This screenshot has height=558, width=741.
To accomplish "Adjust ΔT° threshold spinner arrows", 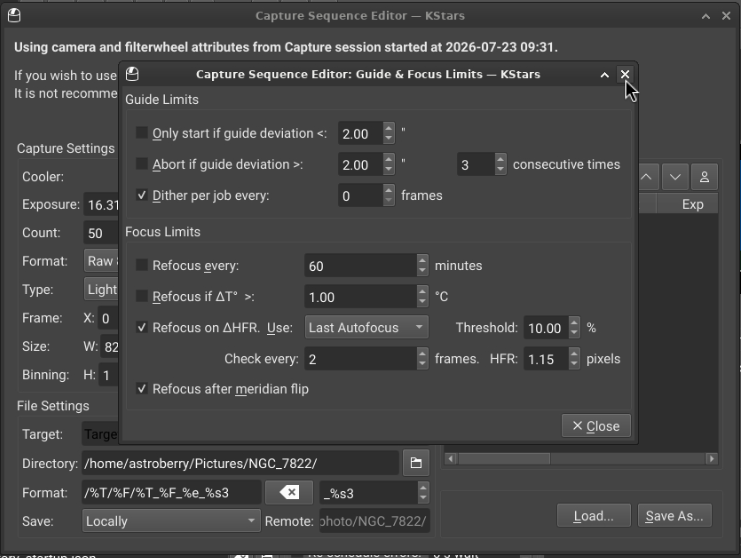I will [422, 297].
